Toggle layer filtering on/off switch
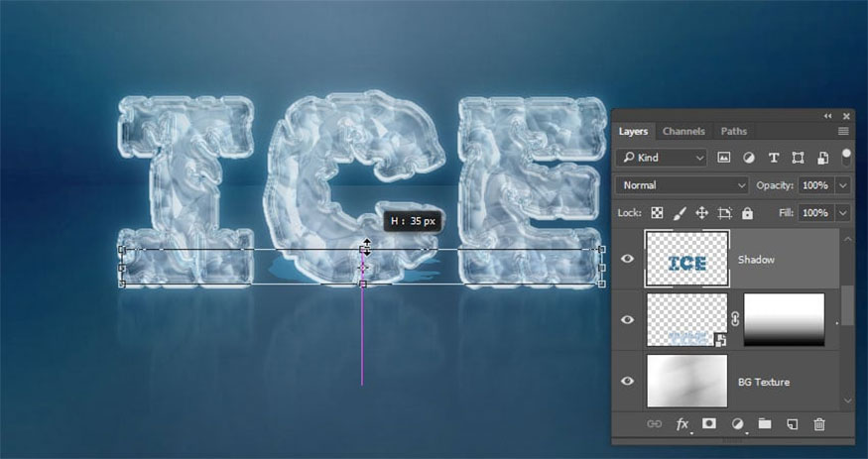 846,157
